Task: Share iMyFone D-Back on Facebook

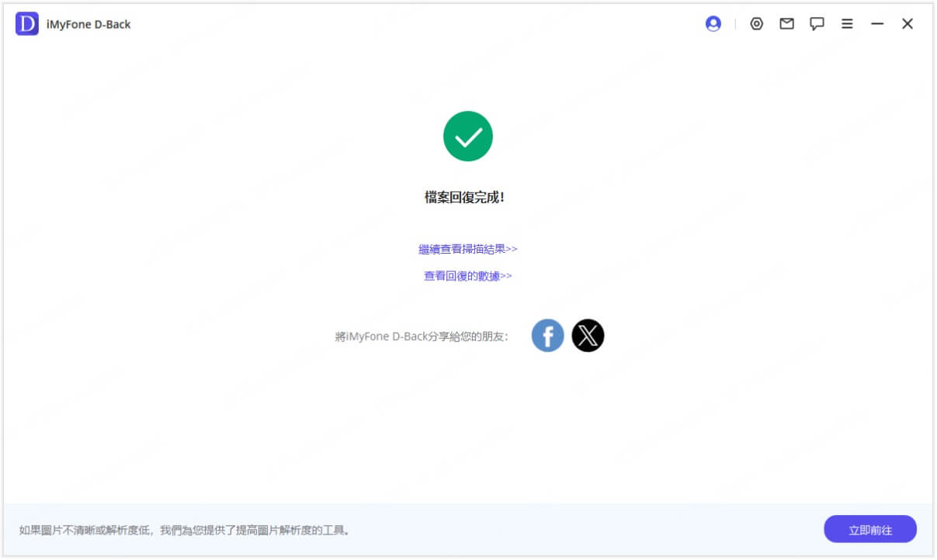Action: (547, 335)
